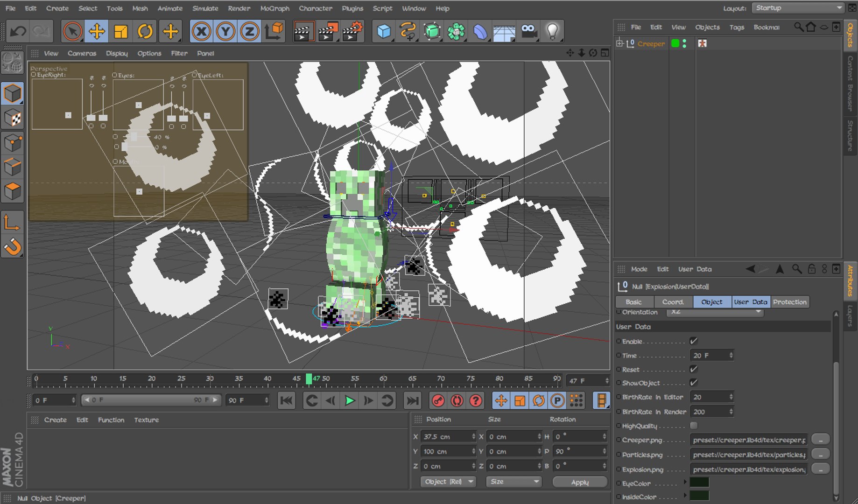This screenshot has width=858, height=504.
Task: Browse for Particles.png texture file
Action: pyautogui.click(x=821, y=454)
